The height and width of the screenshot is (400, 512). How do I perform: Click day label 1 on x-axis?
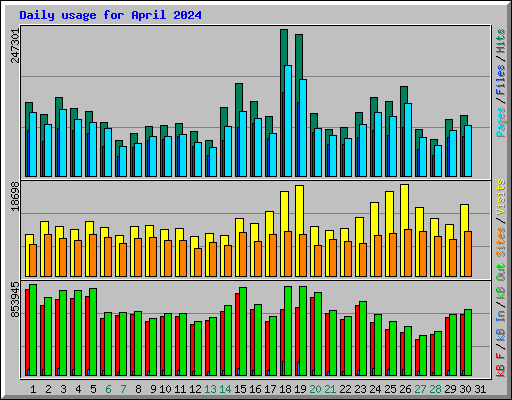pyautogui.click(x=33, y=389)
